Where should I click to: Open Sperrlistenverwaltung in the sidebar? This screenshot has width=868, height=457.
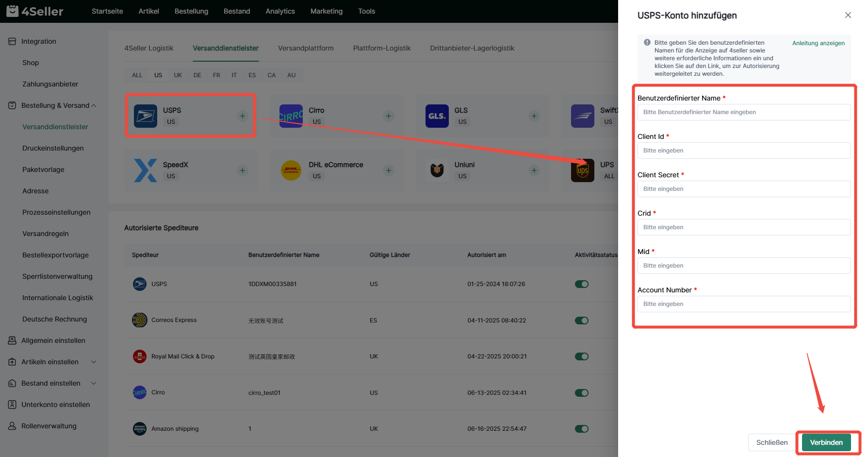[x=57, y=276]
